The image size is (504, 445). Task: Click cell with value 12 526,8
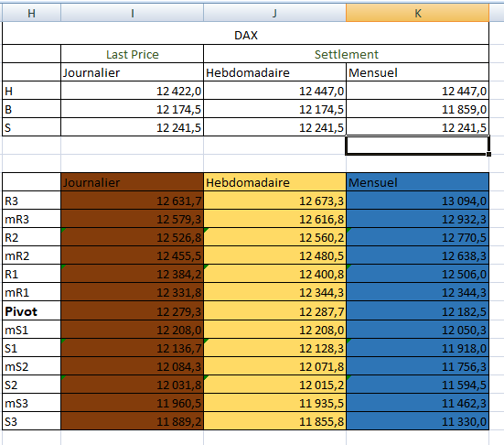click(x=132, y=237)
